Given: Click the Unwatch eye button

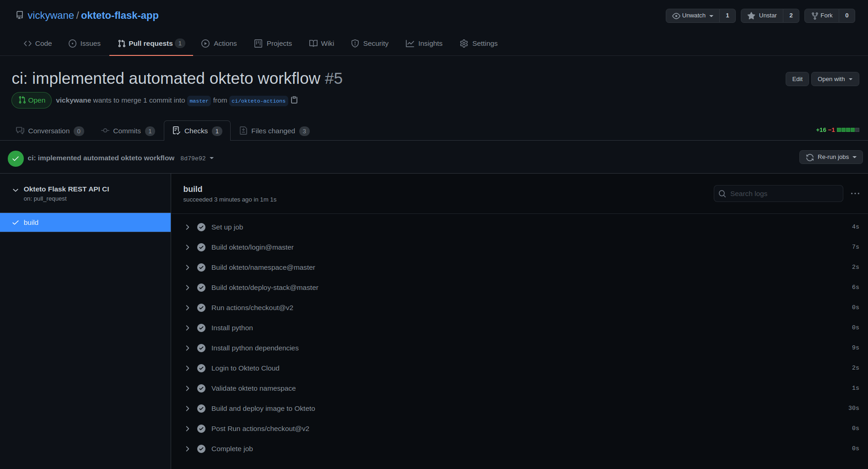Looking at the screenshot, I should pos(692,16).
